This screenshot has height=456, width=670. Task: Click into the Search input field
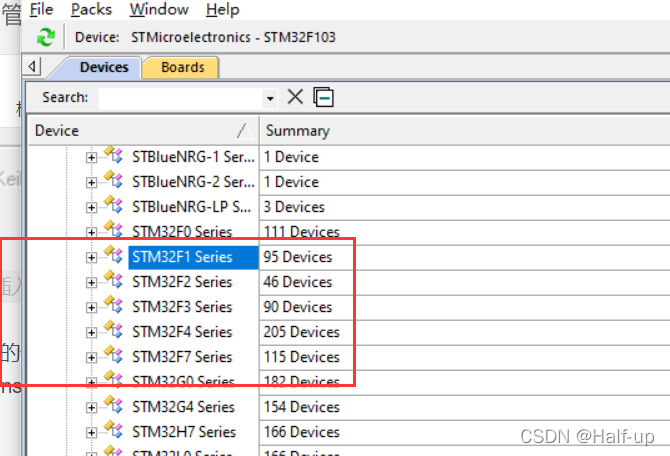(x=181, y=99)
